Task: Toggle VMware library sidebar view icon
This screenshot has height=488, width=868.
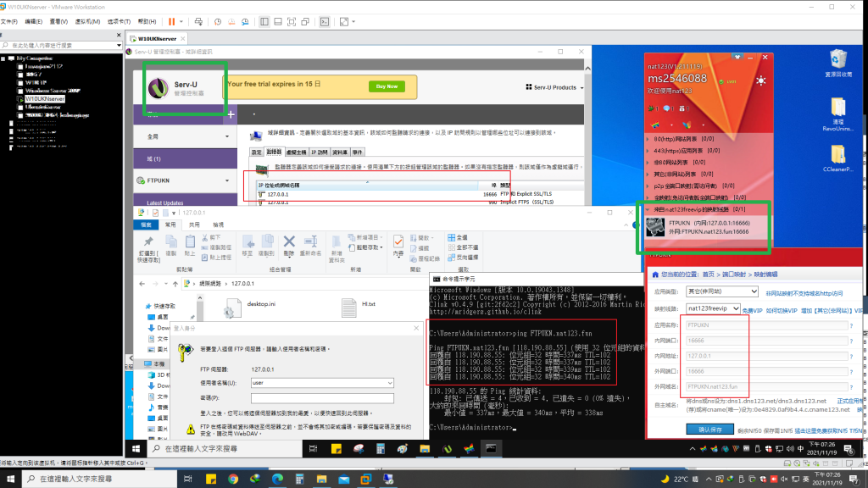Action: (x=264, y=21)
